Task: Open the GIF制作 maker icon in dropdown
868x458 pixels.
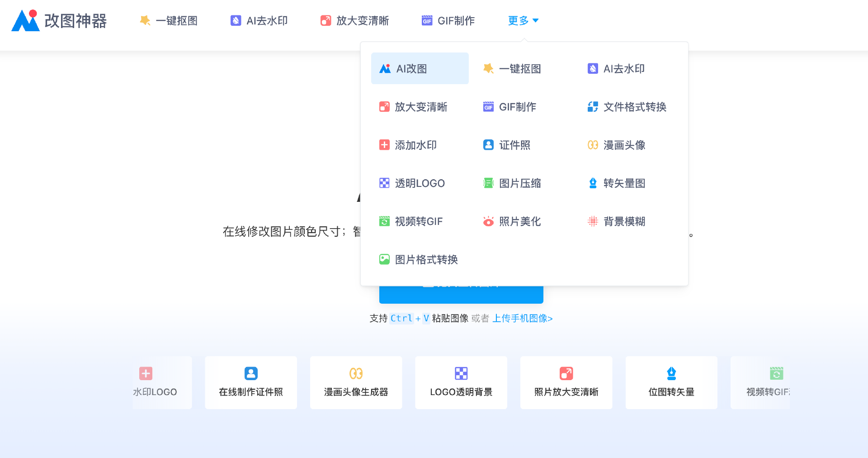Action: click(x=488, y=107)
